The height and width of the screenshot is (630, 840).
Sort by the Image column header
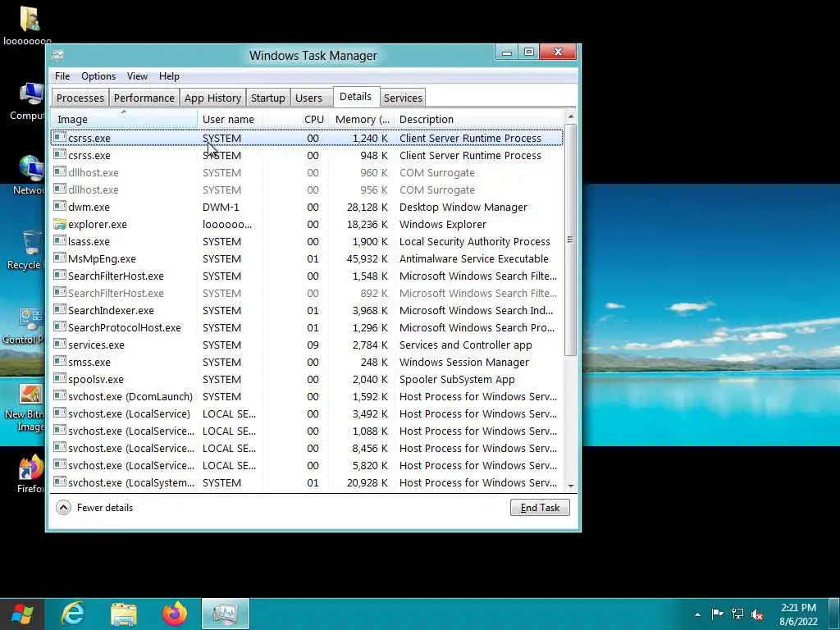pos(124,119)
